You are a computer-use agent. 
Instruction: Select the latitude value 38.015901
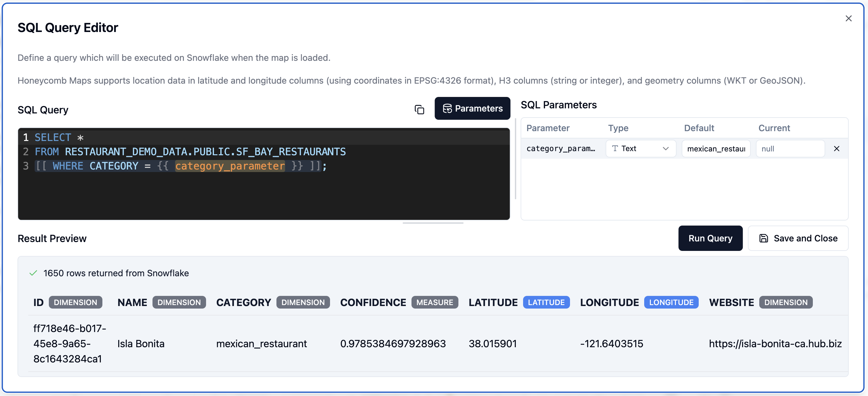click(493, 343)
